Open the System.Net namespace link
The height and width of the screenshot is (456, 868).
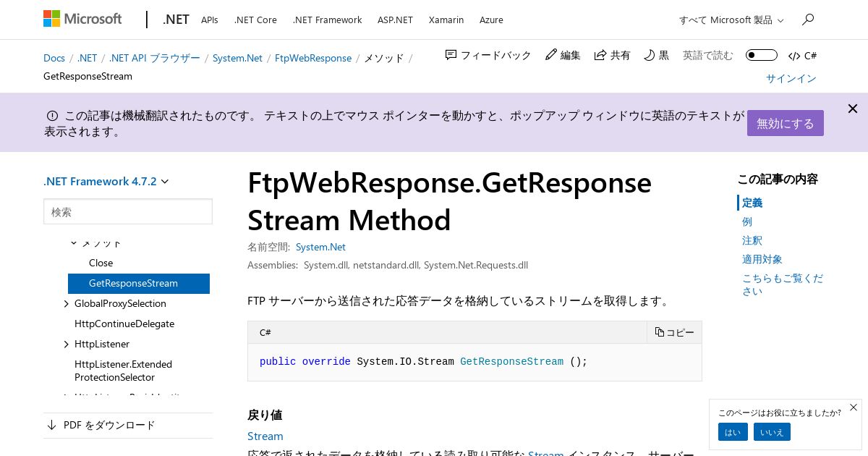click(x=320, y=247)
